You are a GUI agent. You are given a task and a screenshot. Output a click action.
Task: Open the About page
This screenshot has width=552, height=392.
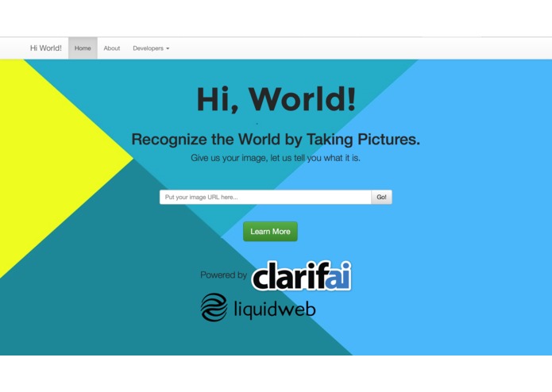pyautogui.click(x=112, y=48)
